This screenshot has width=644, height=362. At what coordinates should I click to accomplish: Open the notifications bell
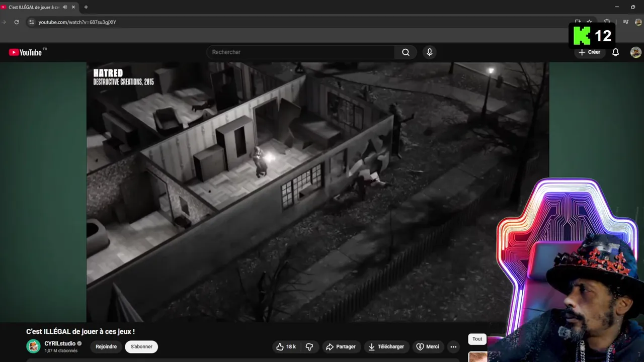click(615, 52)
